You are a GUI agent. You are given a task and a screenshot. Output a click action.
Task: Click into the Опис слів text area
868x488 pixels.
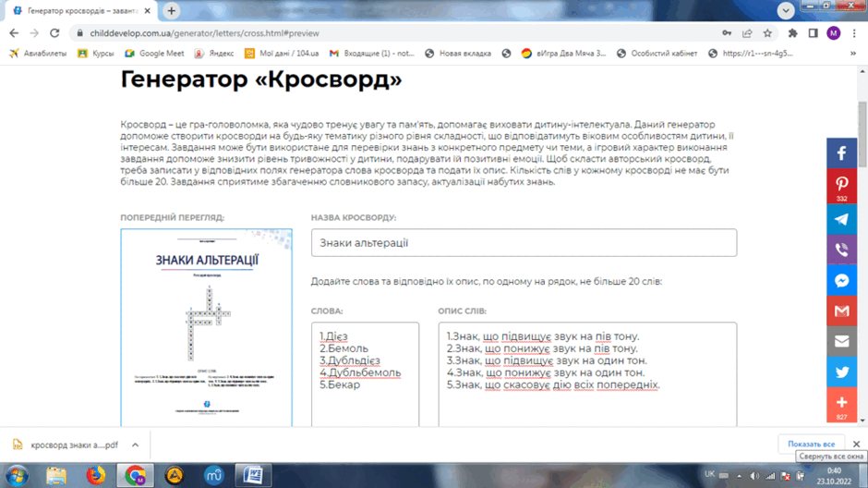tap(587, 374)
